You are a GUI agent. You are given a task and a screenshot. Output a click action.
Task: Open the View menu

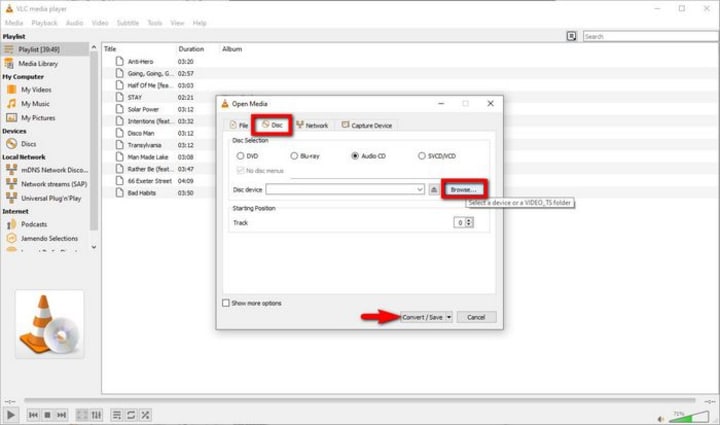point(177,22)
